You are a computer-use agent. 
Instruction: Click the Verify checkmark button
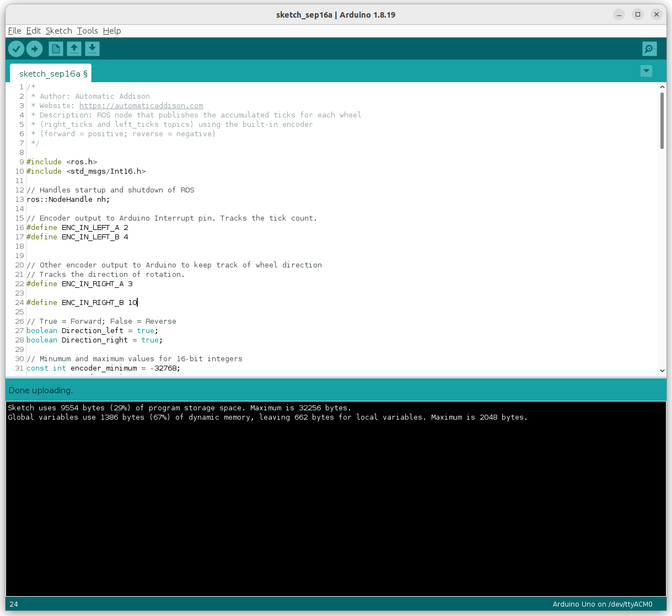click(x=16, y=49)
